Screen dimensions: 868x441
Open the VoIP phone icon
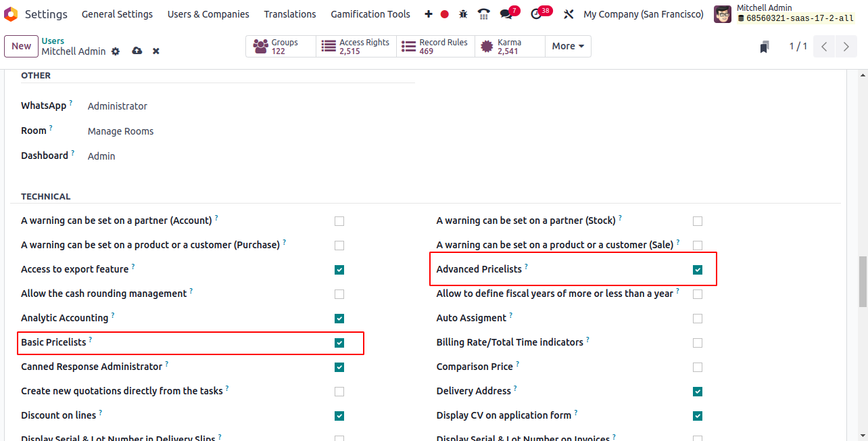[x=483, y=14]
